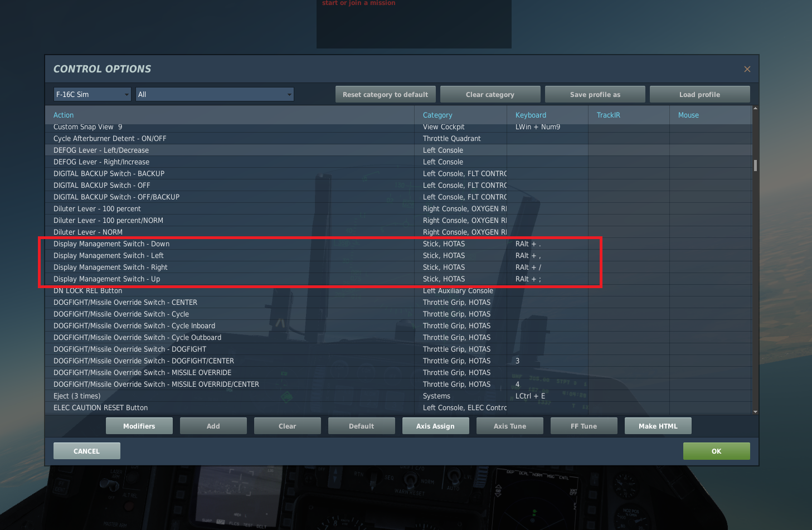Click the Axis Assign button

435,426
